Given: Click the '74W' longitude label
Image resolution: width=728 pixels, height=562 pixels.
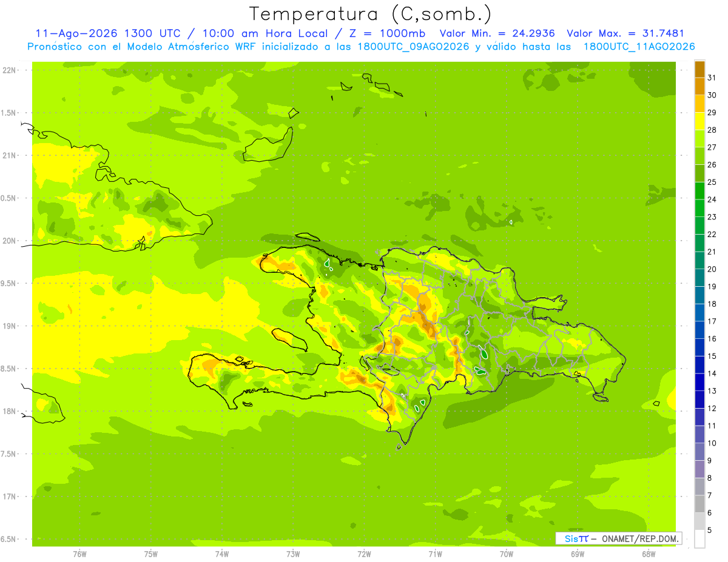Looking at the screenshot, I should tap(222, 554).
